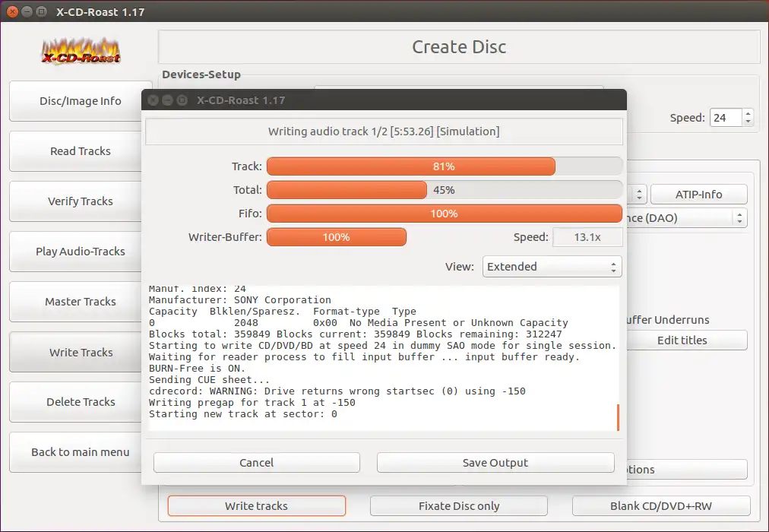Click the Track progress bar at 81%
The image size is (769, 532).
click(444, 166)
